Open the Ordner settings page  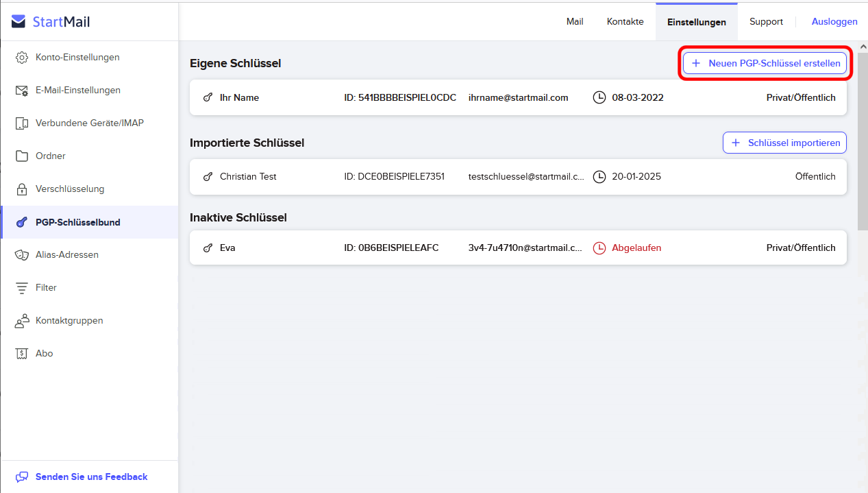[x=90, y=156]
